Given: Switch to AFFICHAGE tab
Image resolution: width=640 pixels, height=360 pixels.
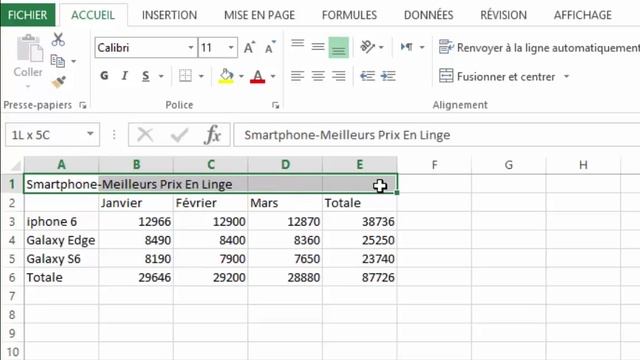Looking at the screenshot, I should pos(583,15).
